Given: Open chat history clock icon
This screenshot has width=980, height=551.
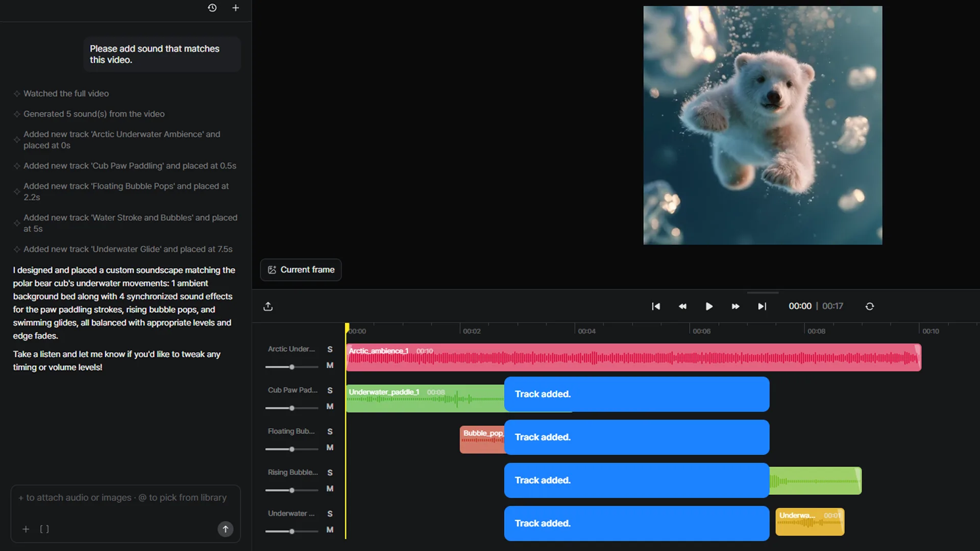Looking at the screenshot, I should tap(212, 8).
